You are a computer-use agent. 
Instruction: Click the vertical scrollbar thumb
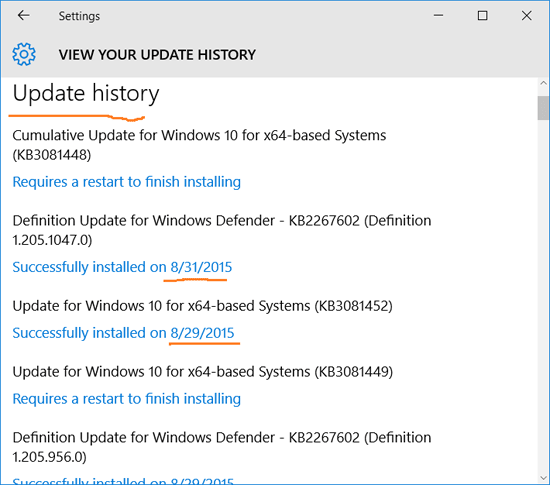(x=543, y=108)
